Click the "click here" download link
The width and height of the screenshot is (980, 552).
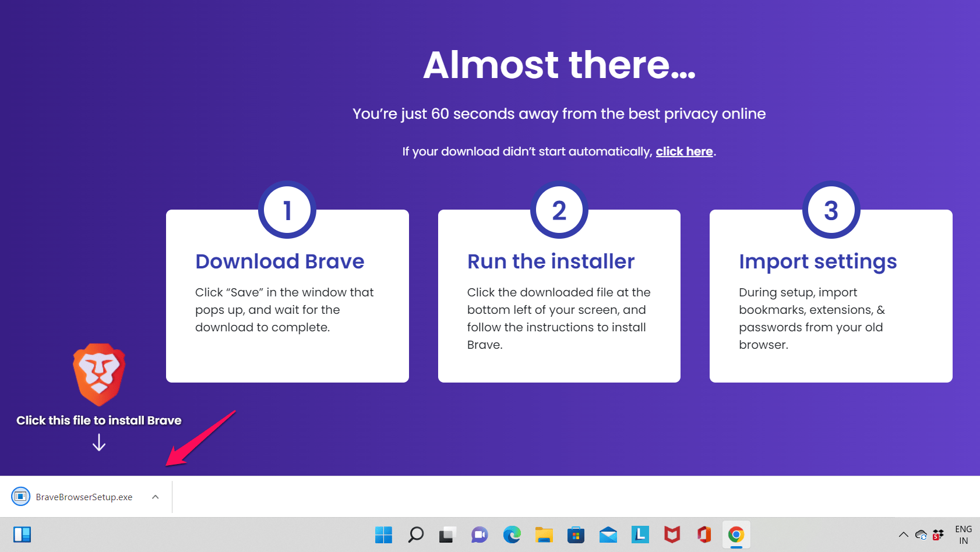pos(684,151)
